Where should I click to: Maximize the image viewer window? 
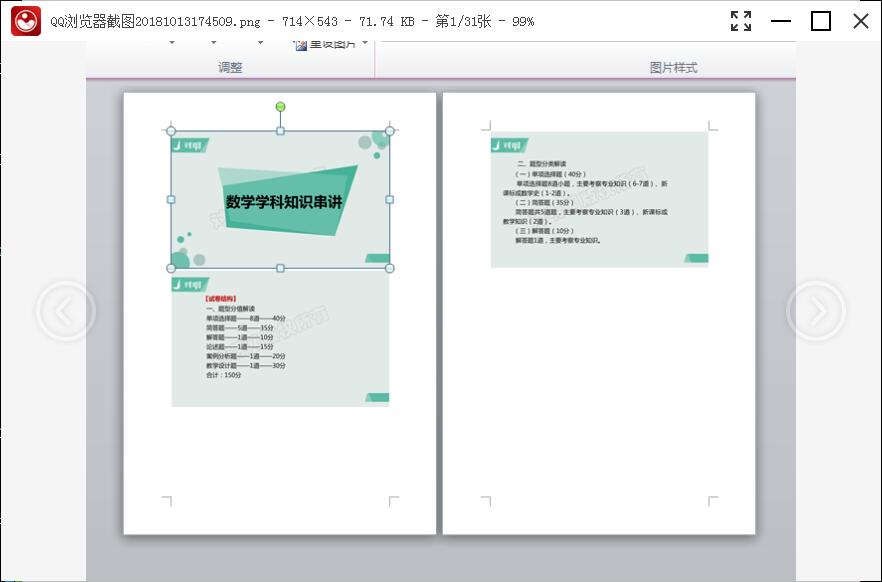coord(821,21)
